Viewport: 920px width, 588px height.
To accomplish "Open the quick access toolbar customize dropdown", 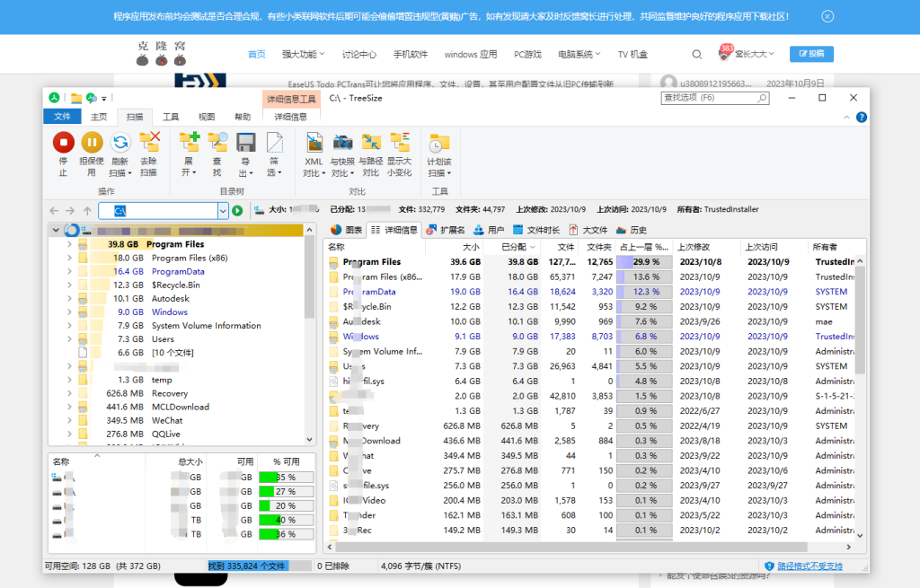I will [x=104, y=99].
